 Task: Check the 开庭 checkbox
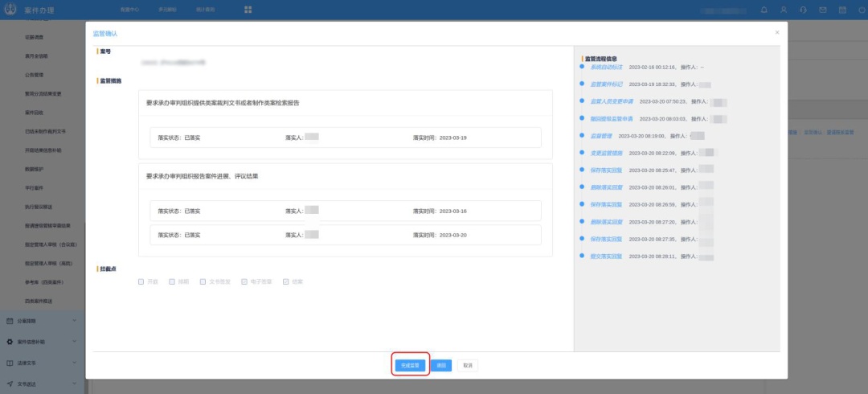[141, 281]
